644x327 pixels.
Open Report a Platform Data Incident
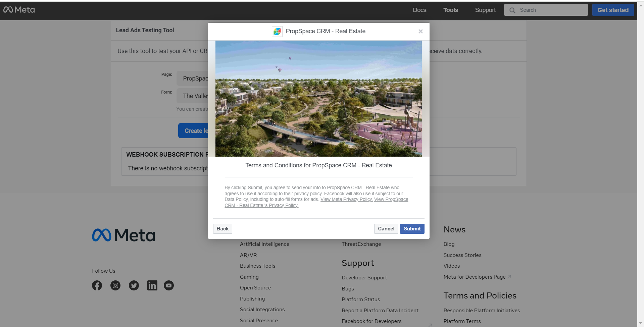[380, 311]
